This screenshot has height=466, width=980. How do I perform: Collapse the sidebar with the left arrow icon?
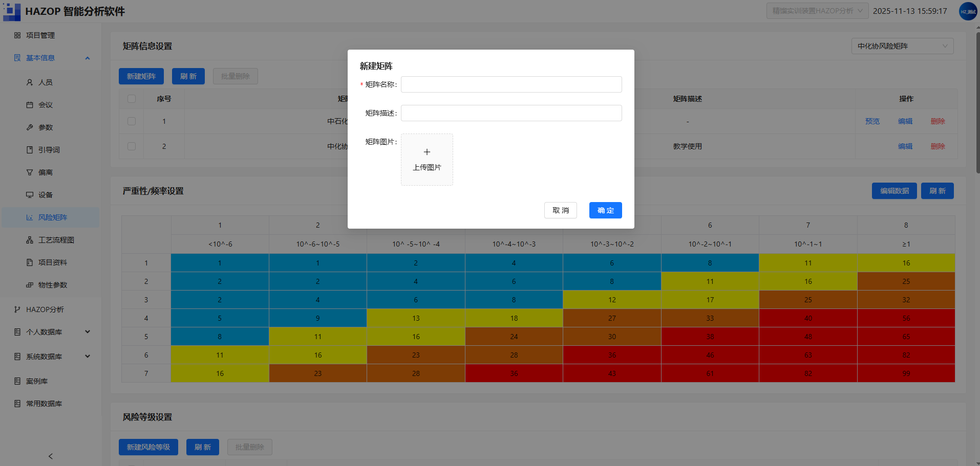tap(50, 456)
